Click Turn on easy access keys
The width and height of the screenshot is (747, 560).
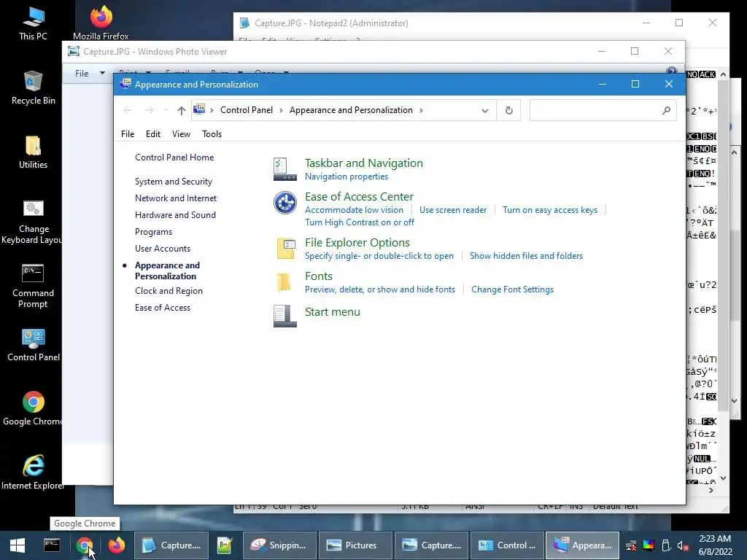550,210
